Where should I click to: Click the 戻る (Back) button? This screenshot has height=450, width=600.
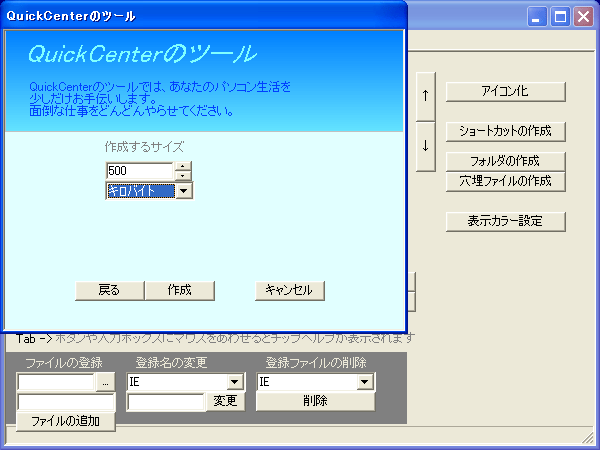pyautogui.click(x=109, y=290)
